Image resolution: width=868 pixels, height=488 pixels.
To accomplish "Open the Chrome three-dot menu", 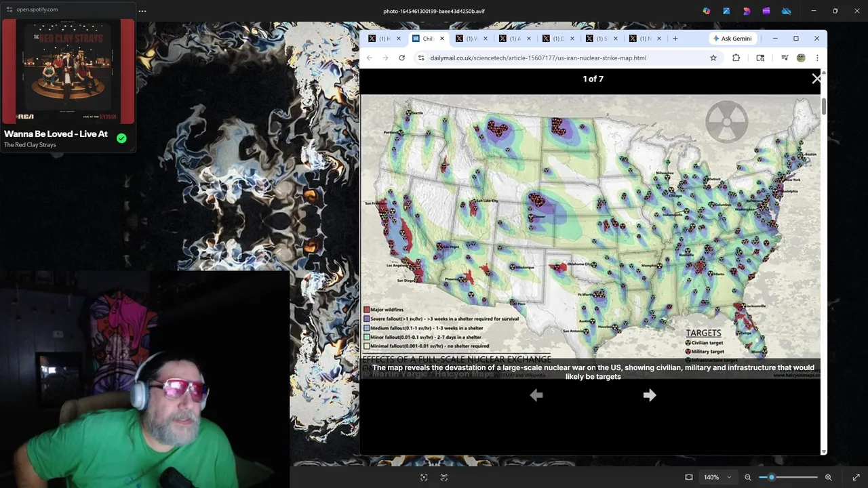I will click(817, 58).
